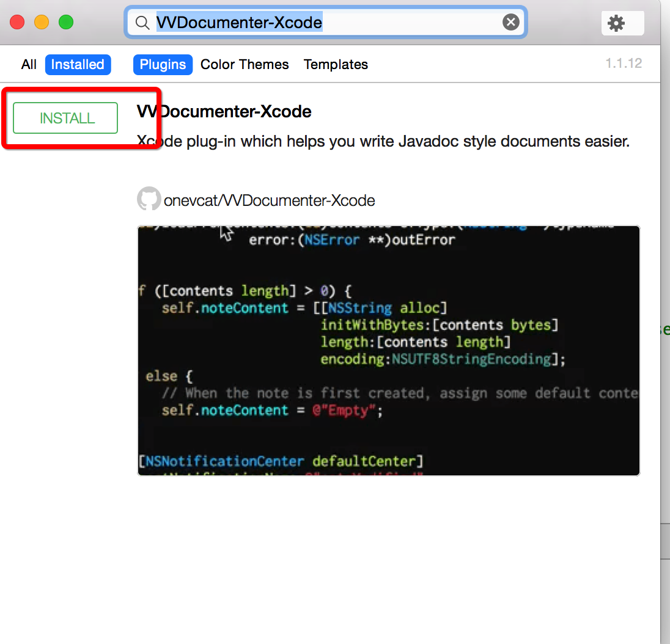Viewport: 670px width, 644px height.
Task: Click the magnifying glass search icon
Action: coord(142,23)
